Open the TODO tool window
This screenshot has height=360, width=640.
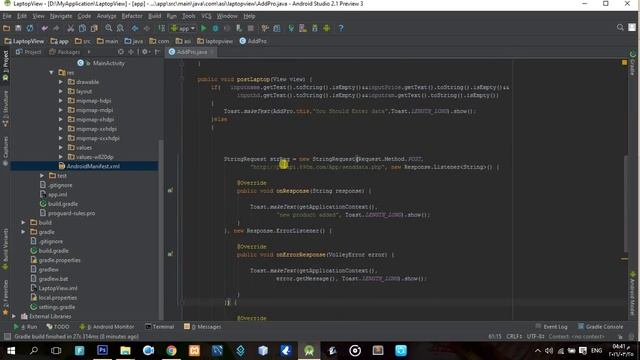(58, 327)
